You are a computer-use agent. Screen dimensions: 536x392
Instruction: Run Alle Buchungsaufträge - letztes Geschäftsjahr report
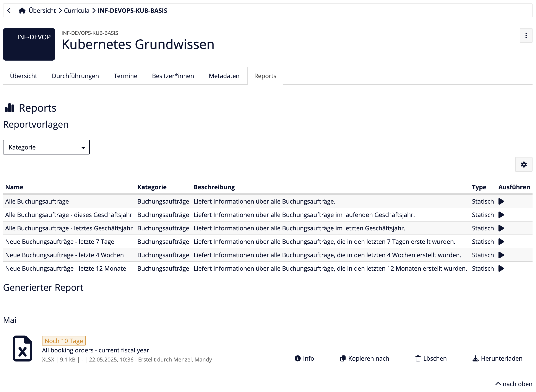pyautogui.click(x=501, y=228)
